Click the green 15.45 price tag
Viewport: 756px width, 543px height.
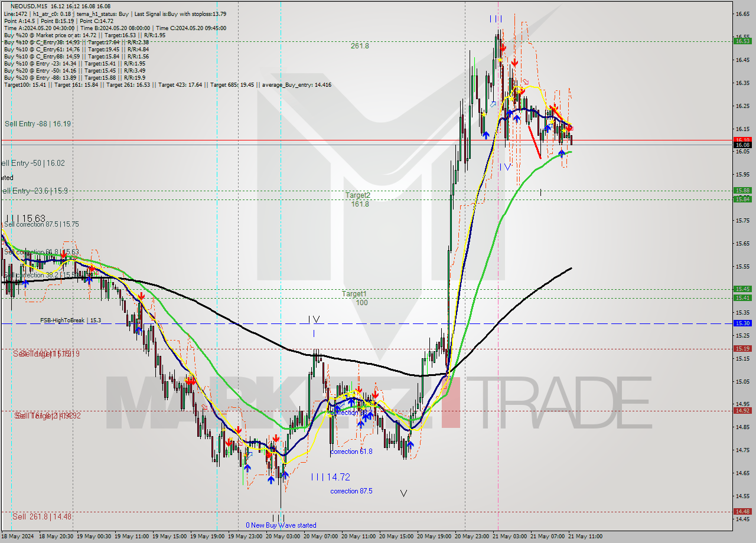pyautogui.click(x=742, y=289)
